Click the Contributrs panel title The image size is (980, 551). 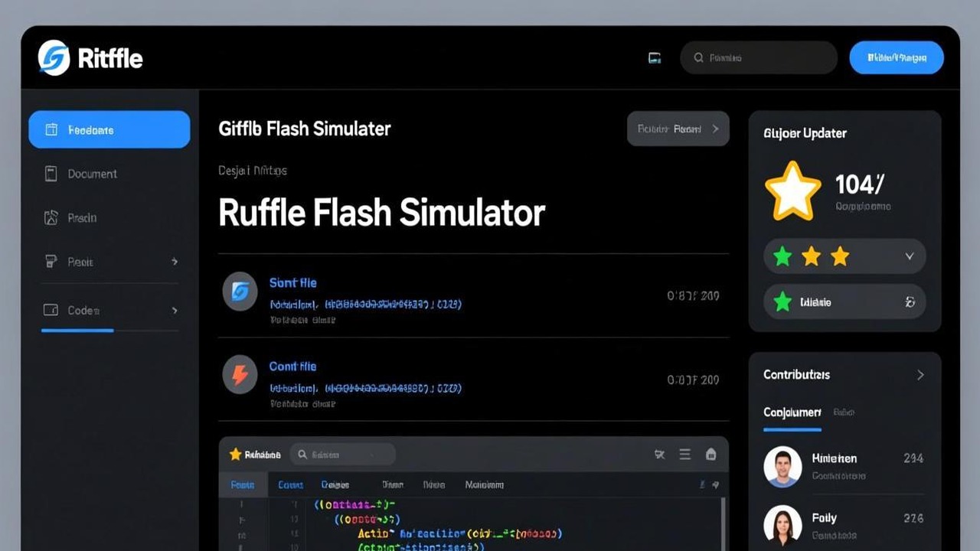796,375
